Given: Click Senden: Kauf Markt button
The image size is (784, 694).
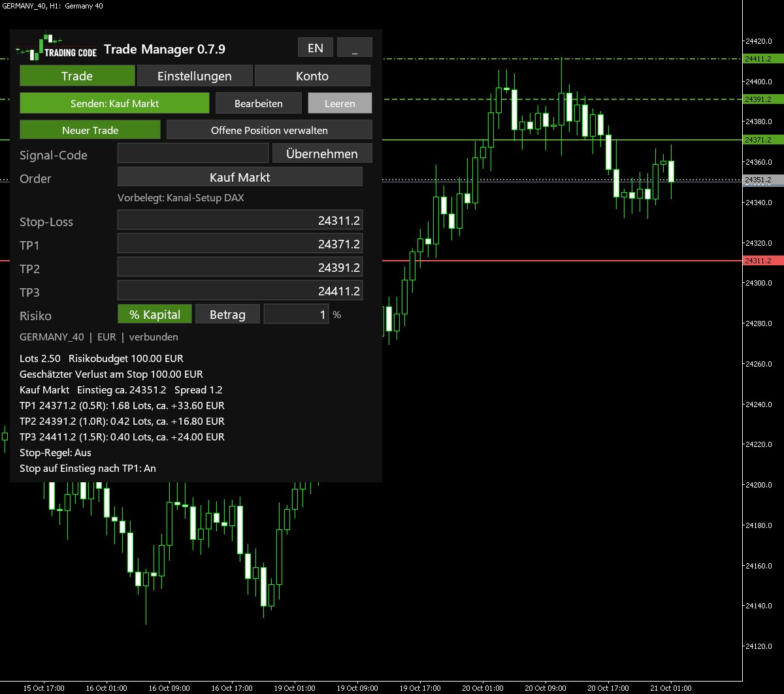Looking at the screenshot, I should click(x=114, y=103).
